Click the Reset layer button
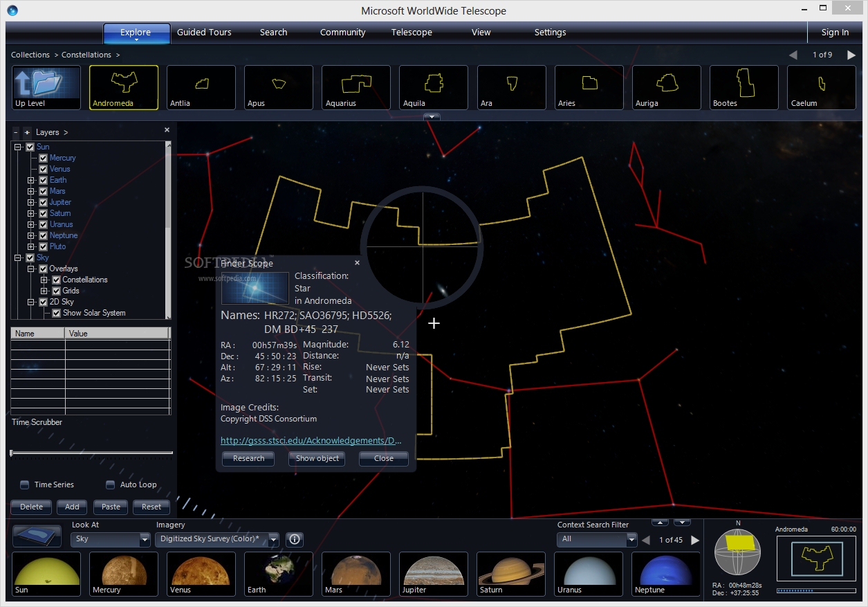This screenshot has height=607, width=868. point(151,507)
